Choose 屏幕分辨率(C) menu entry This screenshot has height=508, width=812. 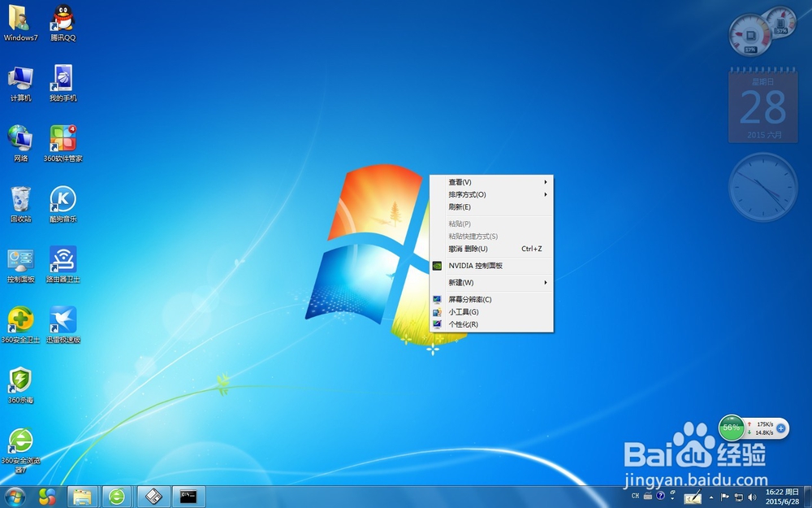point(491,299)
